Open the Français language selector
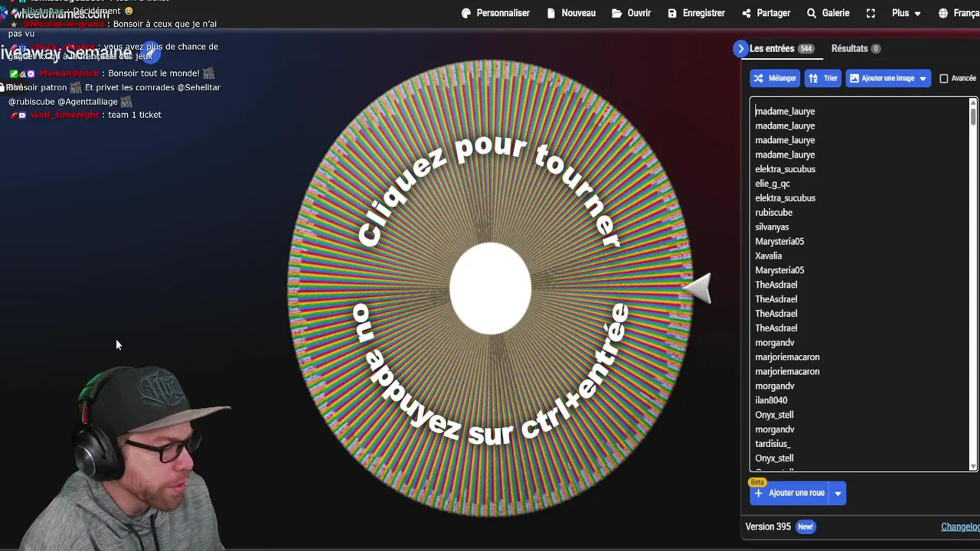The height and width of the screenshot is (551, 980). tap(959, 13)
